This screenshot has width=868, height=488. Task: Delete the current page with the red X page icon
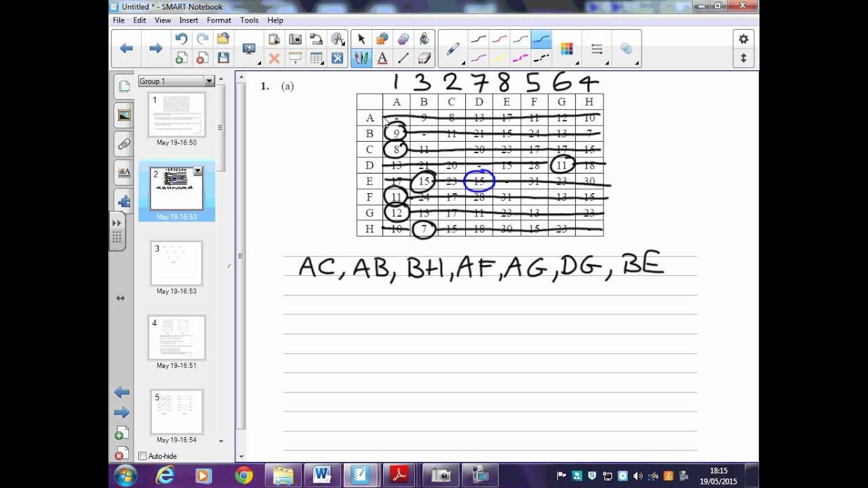(x=202, y=58)
